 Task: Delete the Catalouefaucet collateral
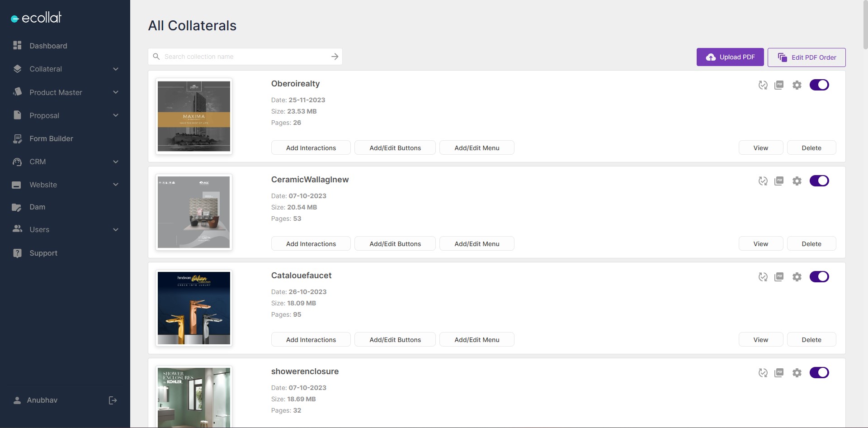pyautogui.click(x=811, y=340)
